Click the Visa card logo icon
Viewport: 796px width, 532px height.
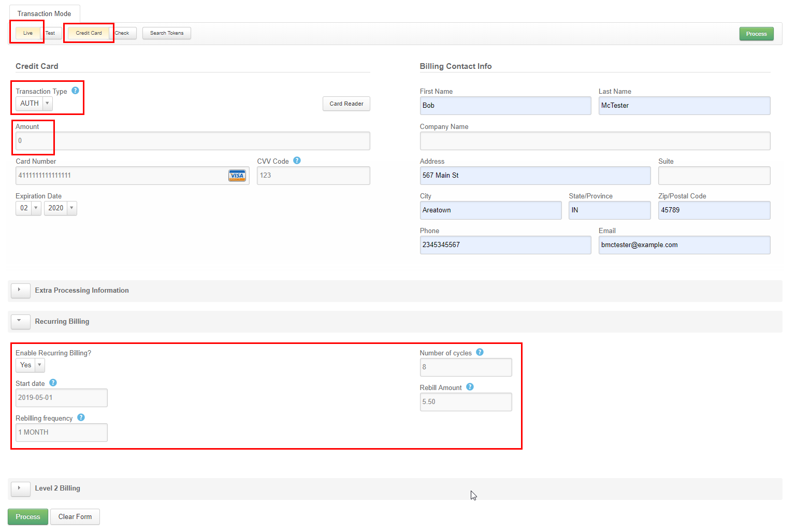pos(237,176)
